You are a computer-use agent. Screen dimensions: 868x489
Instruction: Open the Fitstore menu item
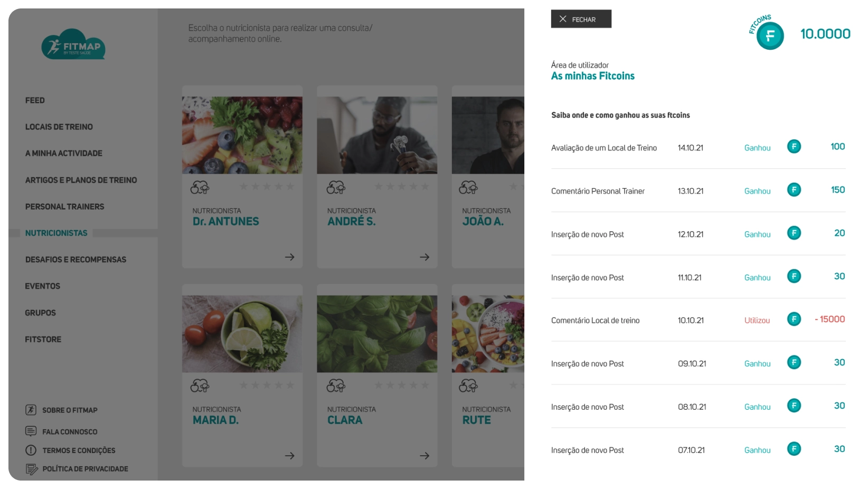(43, 340)
